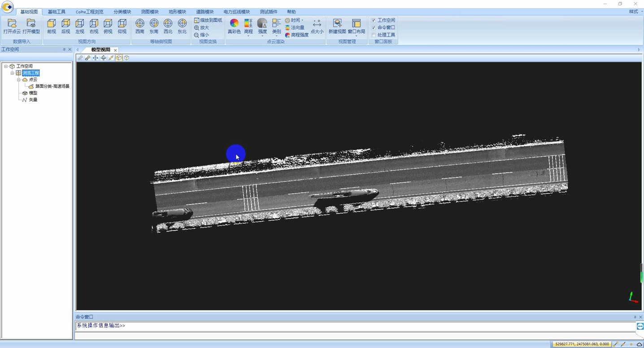The height and width of the screenshot is (348, 644).
Task: Render by normal vector (法向量)
Action: click(295, 27)
